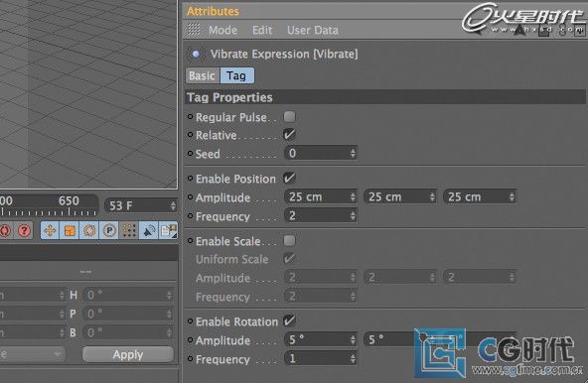Adjust second position Amplitude 25 cm stepper
588x383 pixels.
(432, 196)
